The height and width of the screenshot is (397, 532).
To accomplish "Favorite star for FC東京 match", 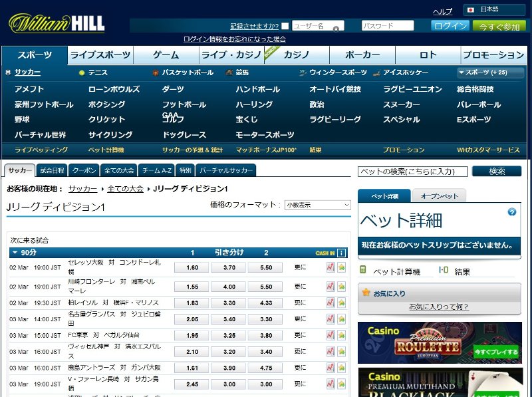I will tap(341, 335).
